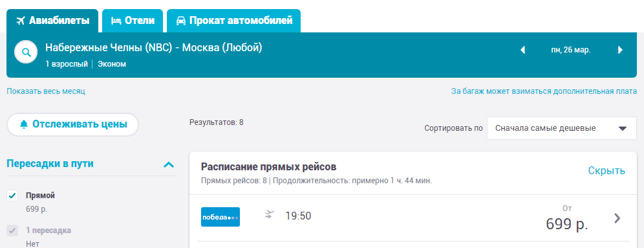This screenshot has width=644, height=248.
Task: Click the Отслеживать цены button
Action: (72, 124)
